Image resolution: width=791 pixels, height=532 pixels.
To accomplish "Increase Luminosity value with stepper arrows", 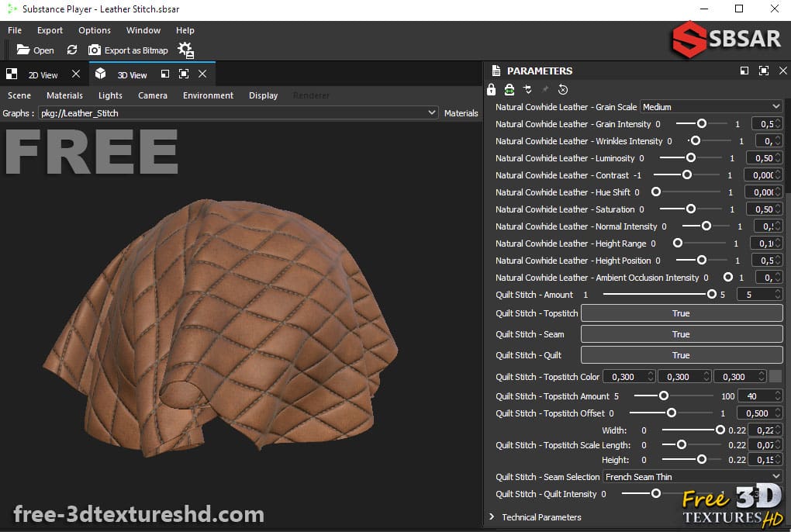I will (x=779, y=155).
